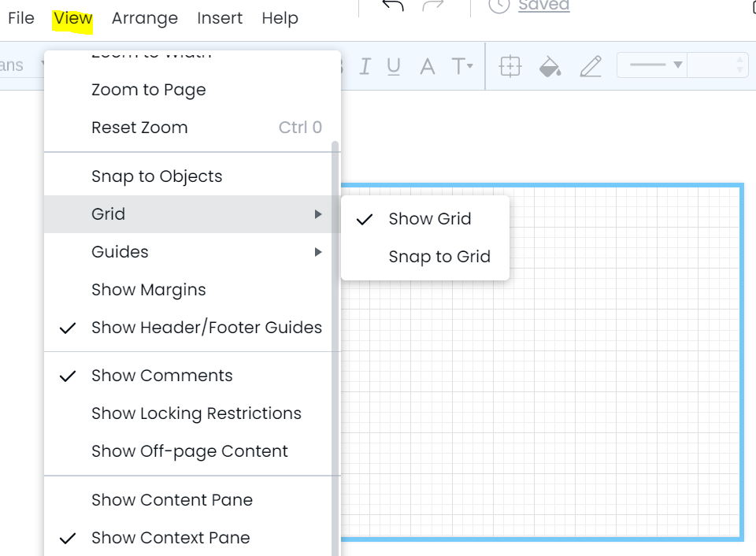Open the Help menu
756x556 pixels.
pos(280,18)
